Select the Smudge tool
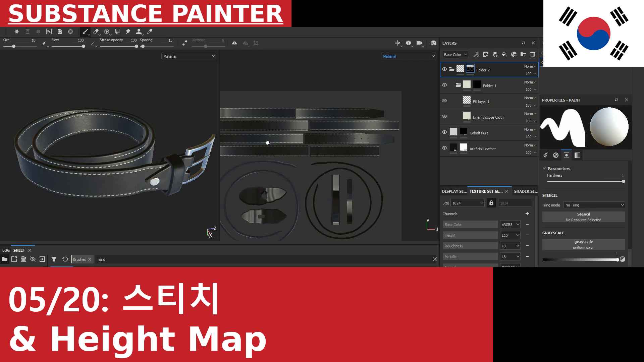 [x=128, y=32]
